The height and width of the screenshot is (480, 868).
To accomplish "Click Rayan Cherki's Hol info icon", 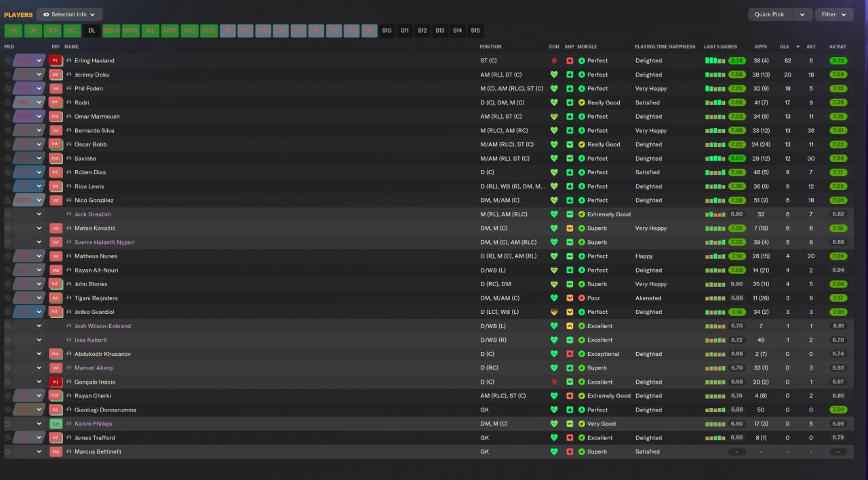I will [x=56, y=396].
